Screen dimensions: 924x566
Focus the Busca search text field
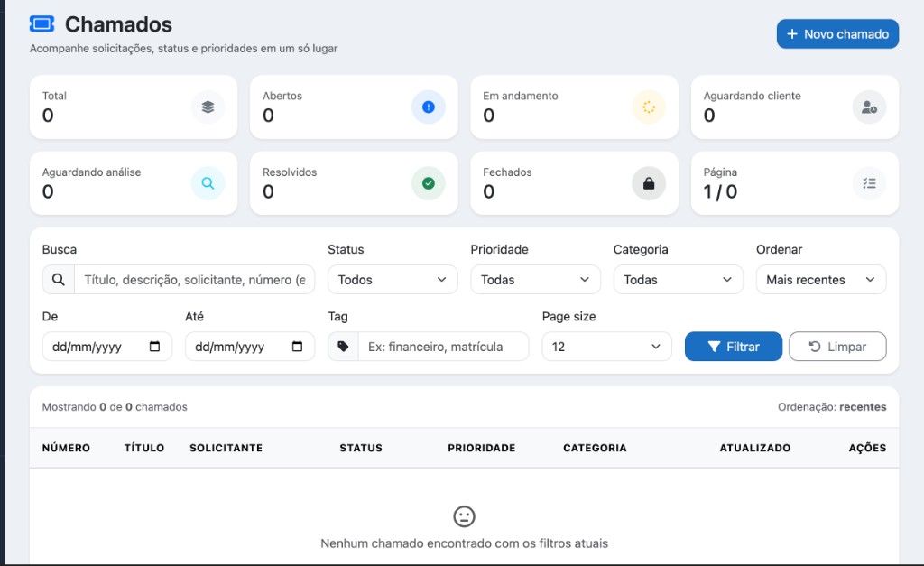(x=195, y=280)
